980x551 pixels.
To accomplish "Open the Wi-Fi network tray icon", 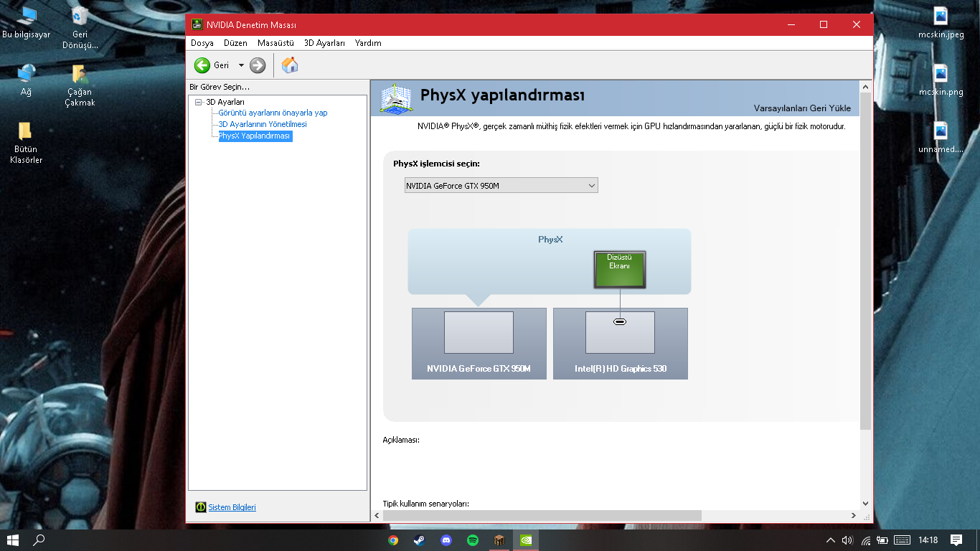I will pyautogui.click(x=866, y=540).
